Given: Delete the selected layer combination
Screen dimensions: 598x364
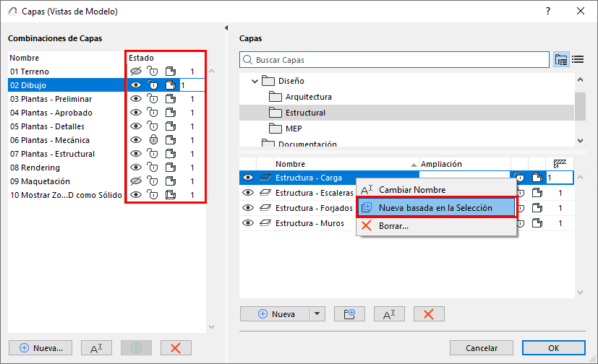Looking at the screenshot, I should (x=175, y=347).
